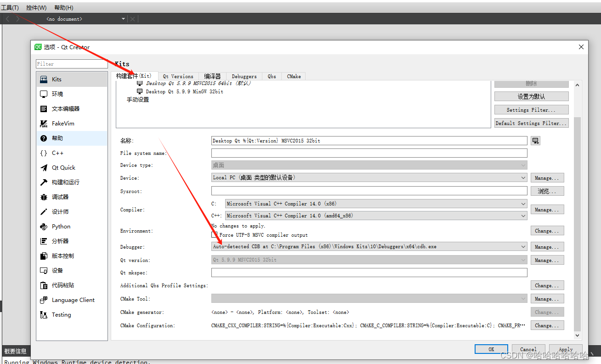This screenshot has height=364, width=601.
Task: Open the 帮助(H) menu
Action: tap(63, 7)
